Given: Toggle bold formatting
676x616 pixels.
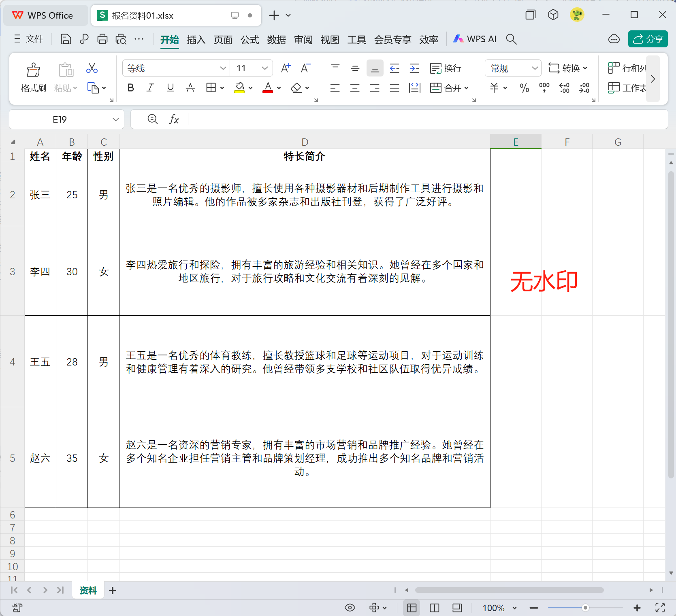Looking at the screenshot, I should coord(130,87).
